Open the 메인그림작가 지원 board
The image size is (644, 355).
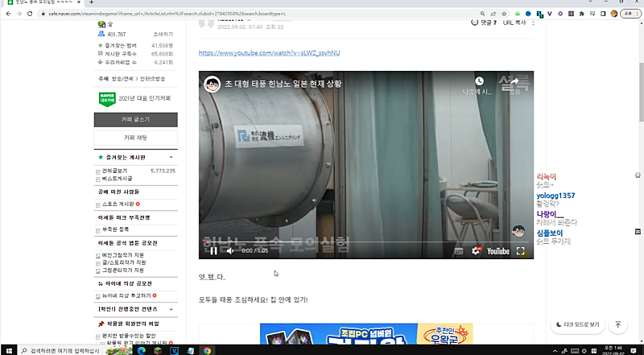[x=123, y=255]
